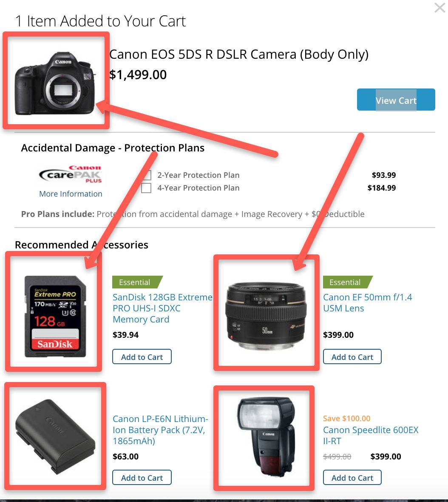This screenshot has height=502, width=448.
Task: Open SanDisk 128GB Extreme PRO product link
Action: tap(162, 308)
